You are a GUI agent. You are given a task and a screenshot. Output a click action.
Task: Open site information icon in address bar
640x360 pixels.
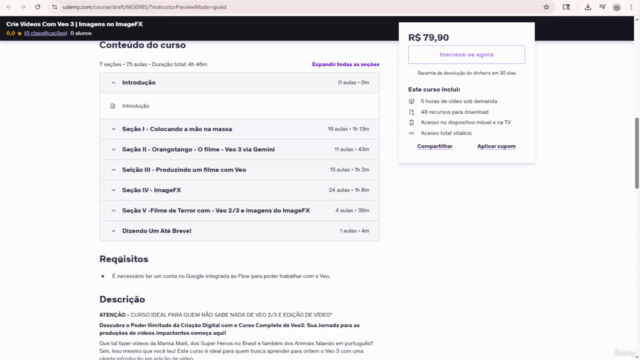point(55,7)
